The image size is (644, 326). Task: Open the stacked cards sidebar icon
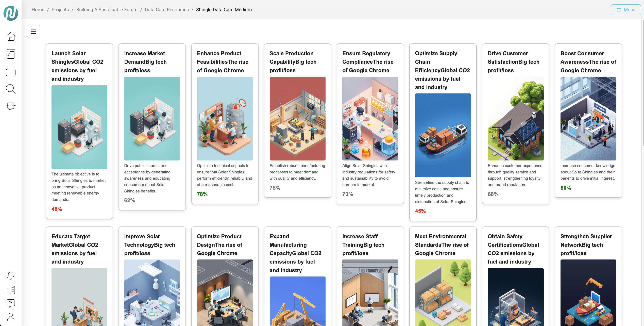click(x=11, y=71)
